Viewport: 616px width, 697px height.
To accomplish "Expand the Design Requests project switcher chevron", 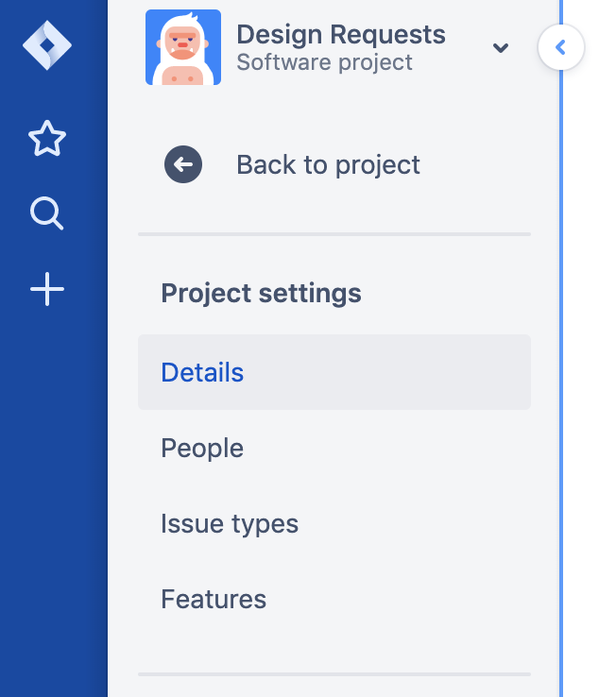I will (x=501, y=47).
